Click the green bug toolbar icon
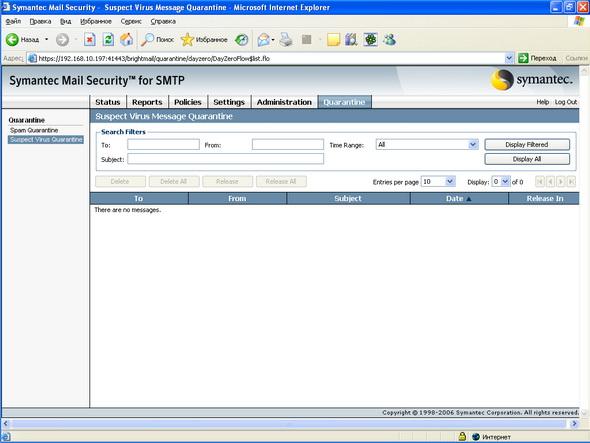The height and width of the screenshot is (443, 590). (x=370, y=40)
